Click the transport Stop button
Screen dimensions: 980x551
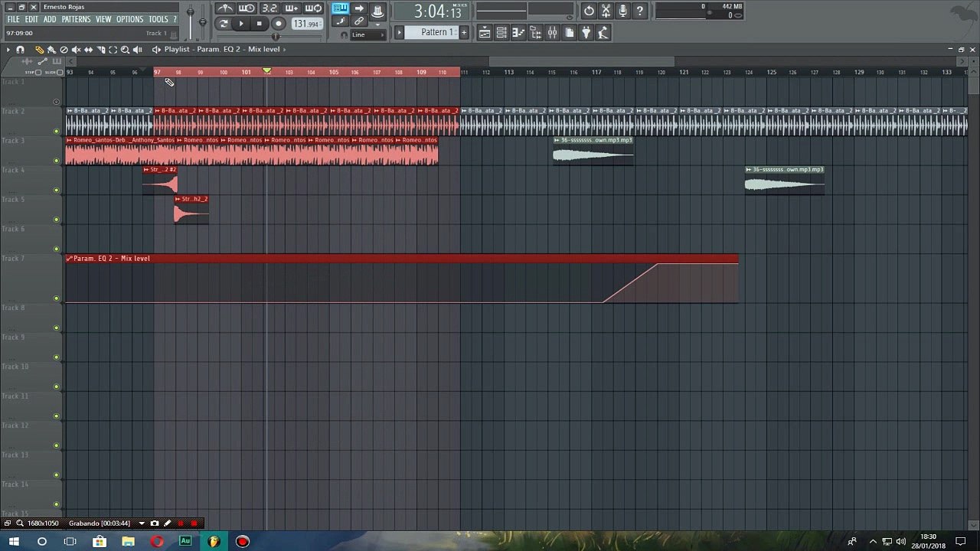(x=259, y=24)
